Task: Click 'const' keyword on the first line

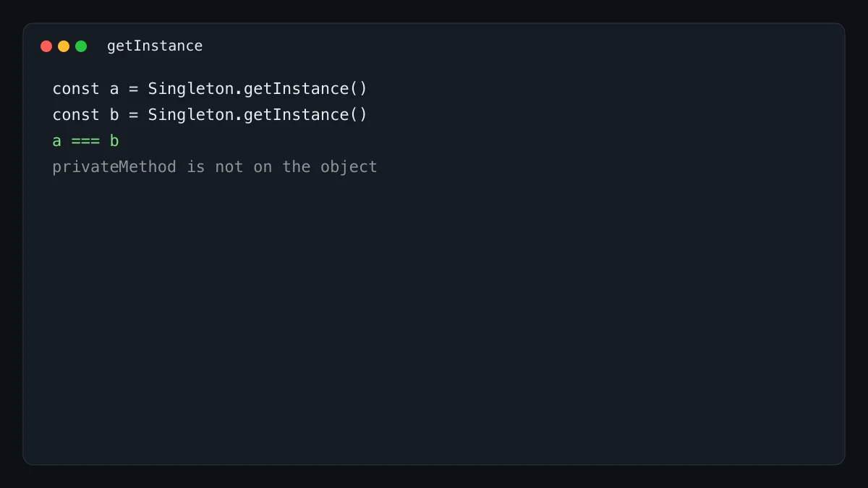Action: click(76, 89)
